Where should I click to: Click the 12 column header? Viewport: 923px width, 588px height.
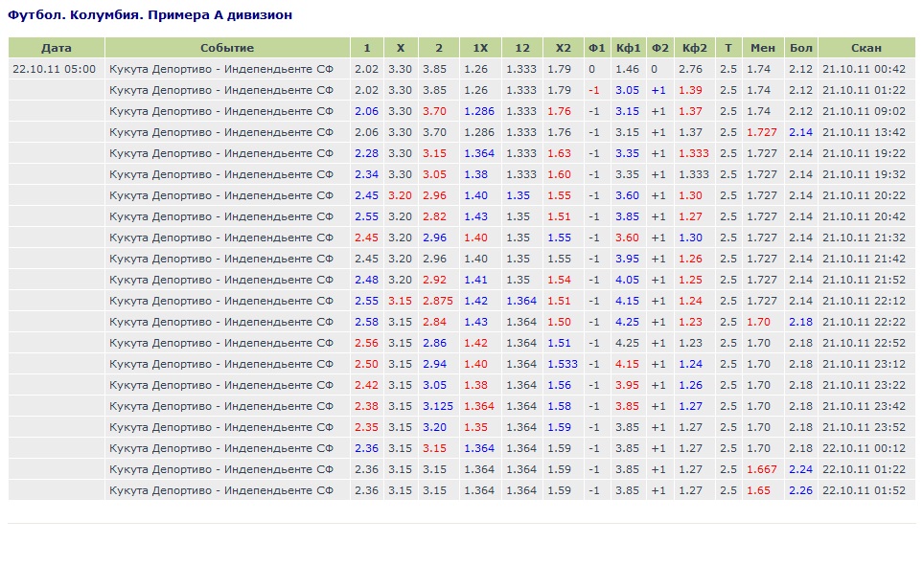pos(522,48)
